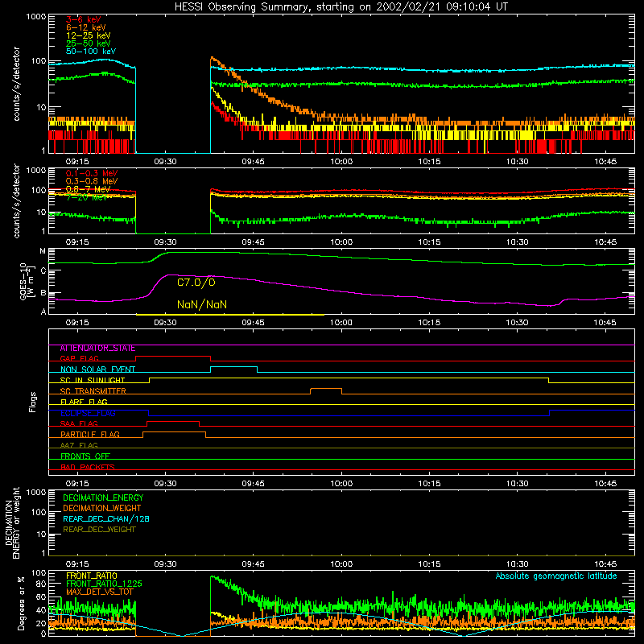Click the yellow flare interval bar in GOES panel
The width and height of the screenshot is (644, 644).
(230, 315)
